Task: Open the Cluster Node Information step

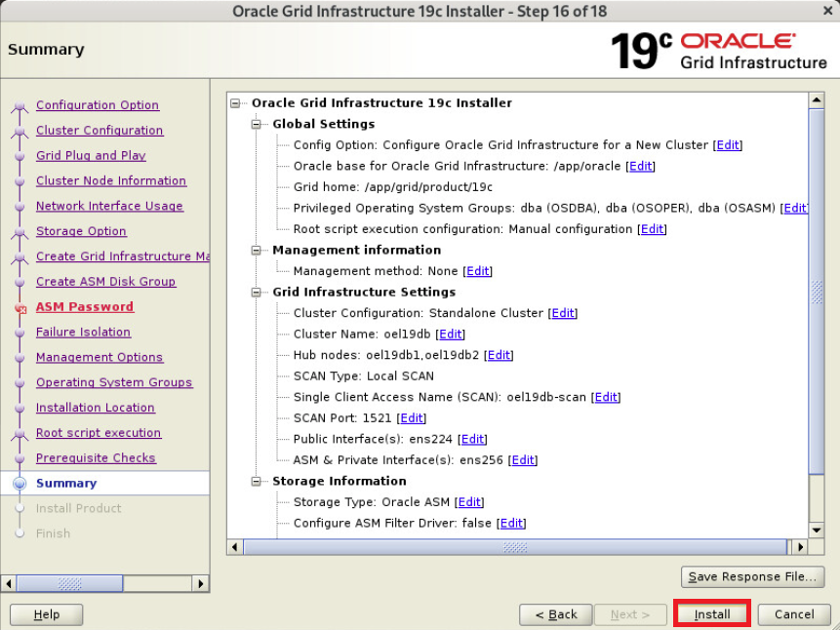Action: tap(111, 180)
